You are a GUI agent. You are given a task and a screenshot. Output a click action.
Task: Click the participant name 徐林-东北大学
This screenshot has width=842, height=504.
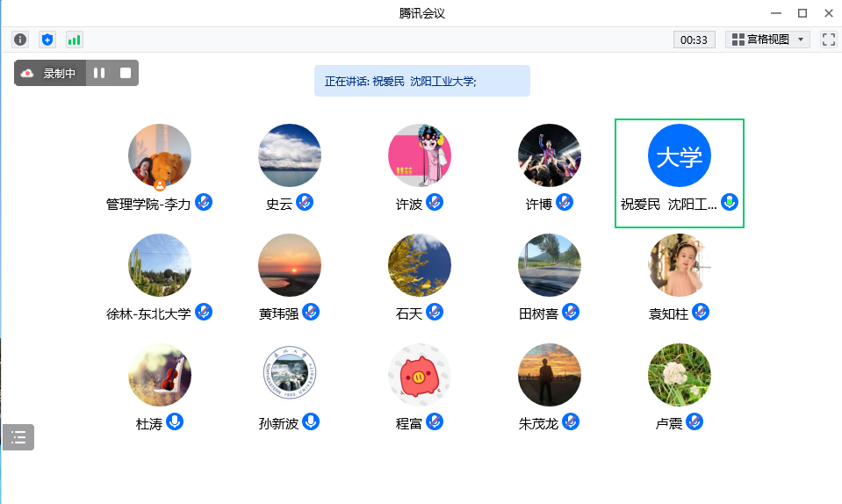pos(148,313)
